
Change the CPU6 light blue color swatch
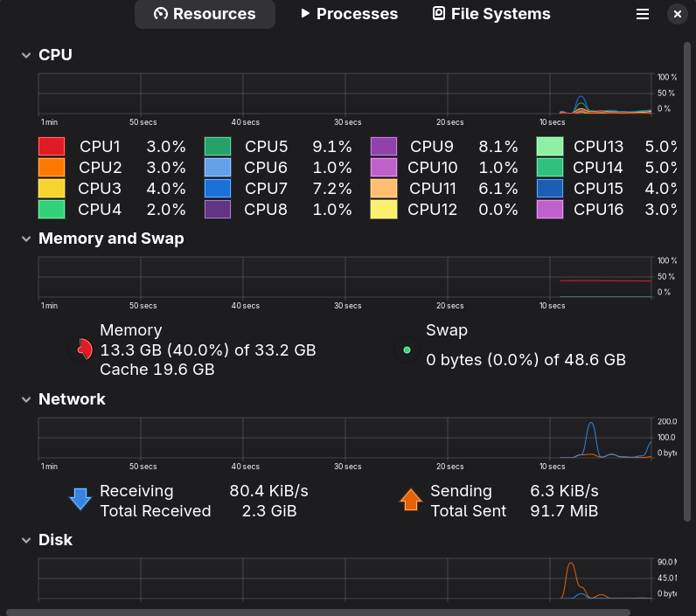coord(218,167)
